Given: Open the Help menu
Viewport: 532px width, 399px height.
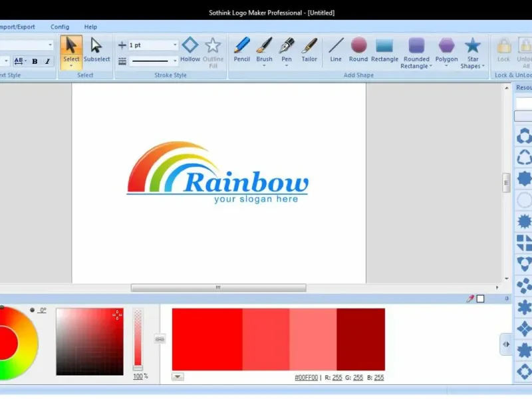Looking at the screenshot, I should 90,27.
